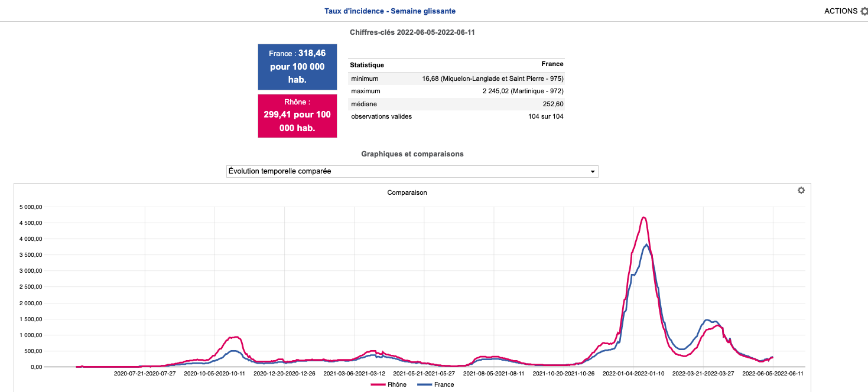
Task: Click the France column header in the table
Action: point(552,64)
